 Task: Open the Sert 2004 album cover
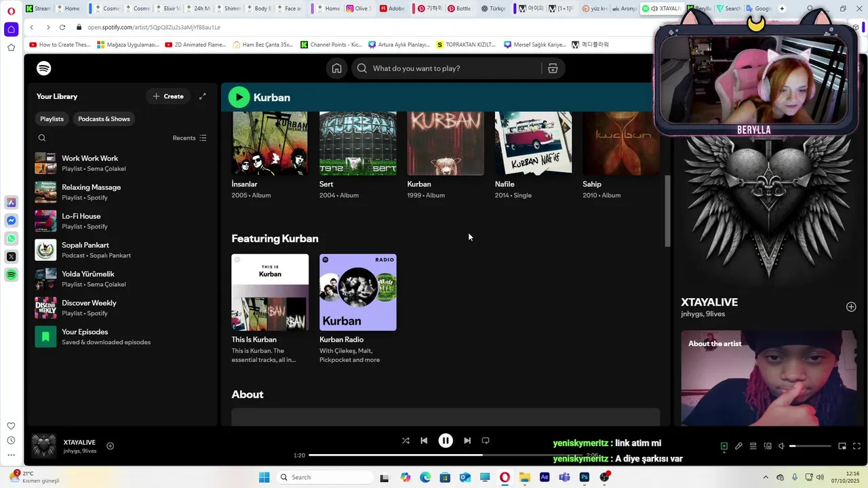pos(358,143)
